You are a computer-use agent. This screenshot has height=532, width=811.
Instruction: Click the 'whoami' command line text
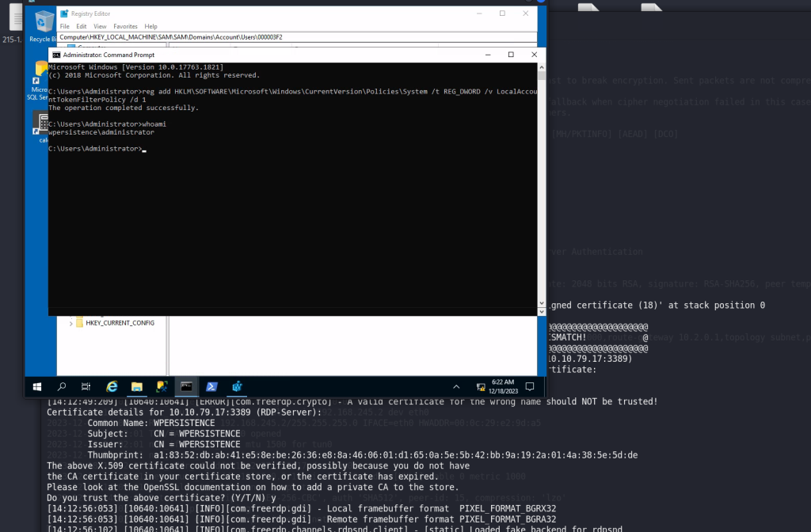(154, 124)
